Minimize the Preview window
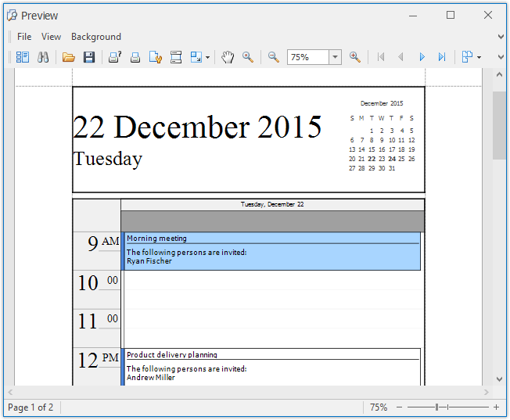This screenshot has width=510, height=420. [x=413, y=16]
